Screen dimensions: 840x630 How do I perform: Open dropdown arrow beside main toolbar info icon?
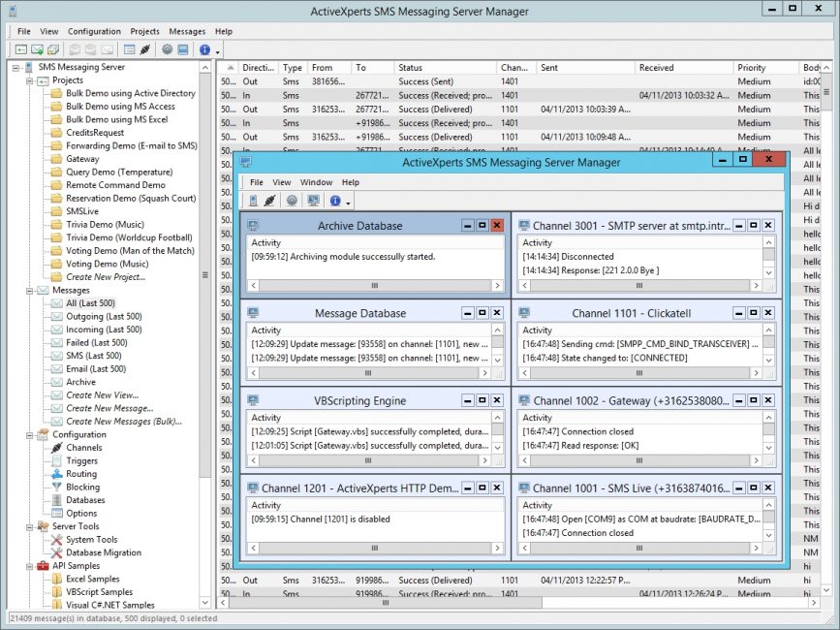217,52
